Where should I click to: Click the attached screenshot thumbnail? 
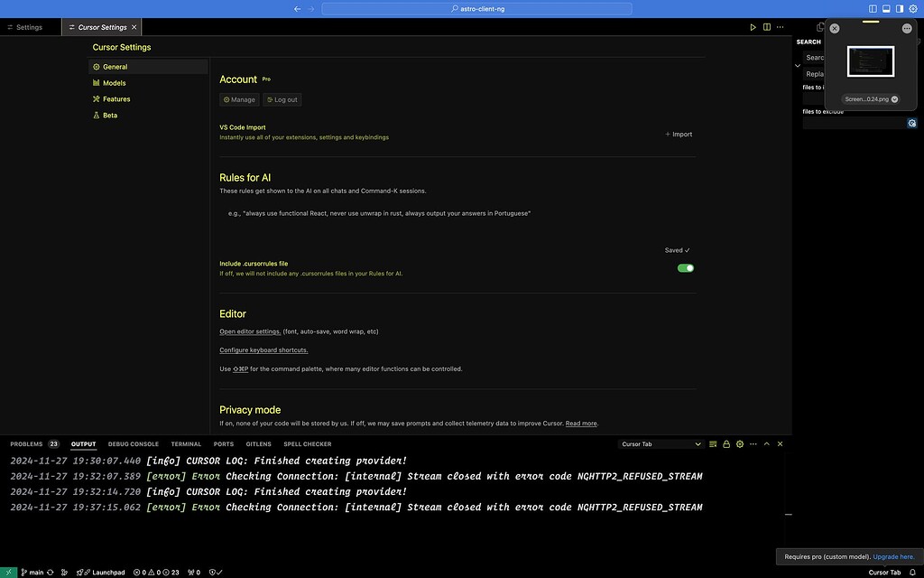[x=869, y=61]
